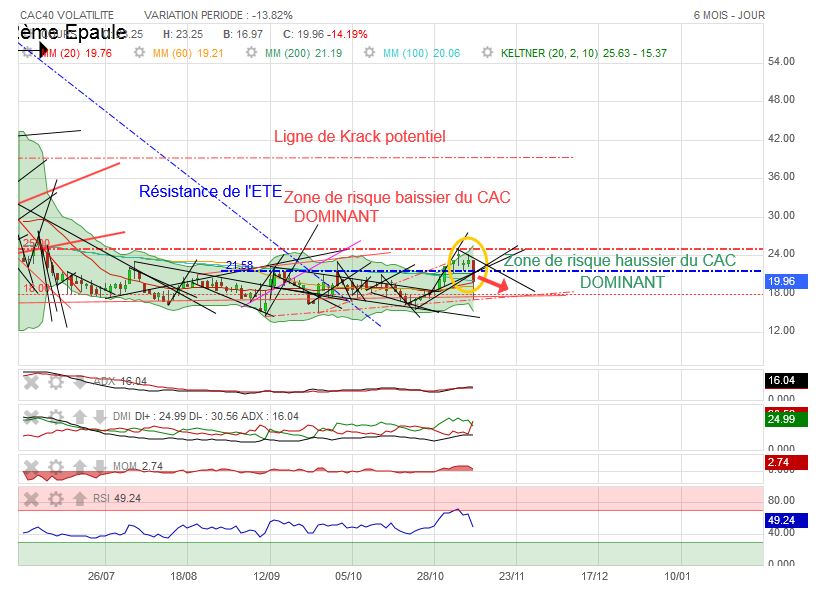Image resolution: width=827 pixels, height=593 pixels.
Task: Click the 26/07 date on time axis
Action: point(101,576)
